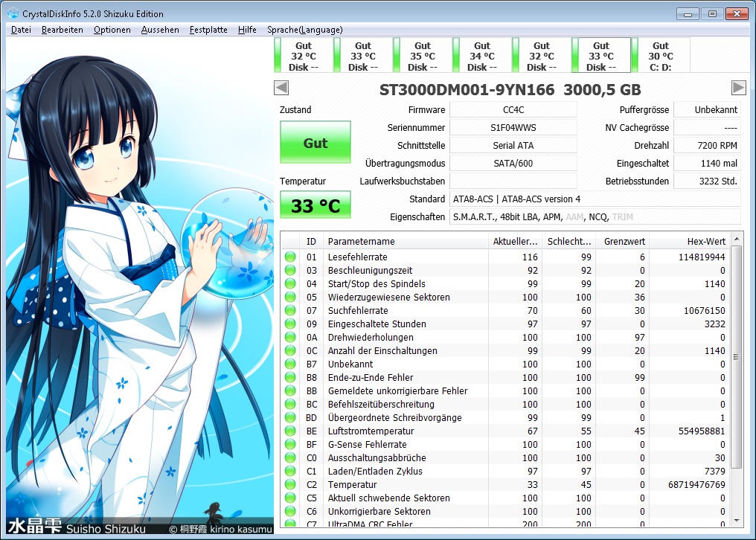Open the Optionen menu

pyautogui.click(x=112, y=30)
